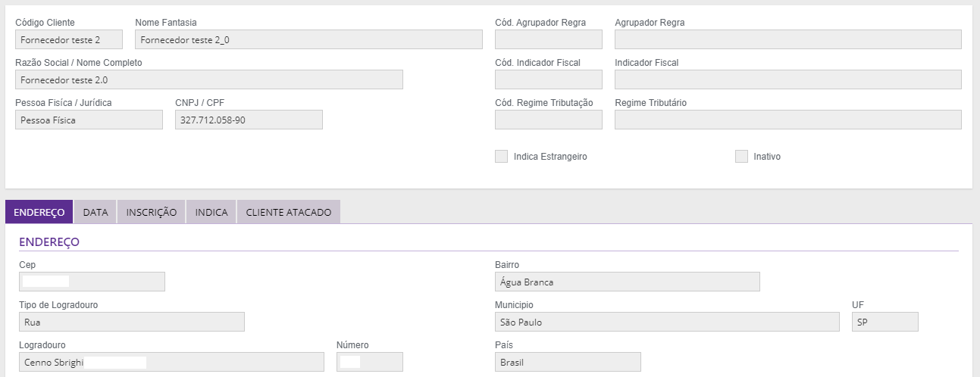Open the UF field showing SP

tap(885, 322)
